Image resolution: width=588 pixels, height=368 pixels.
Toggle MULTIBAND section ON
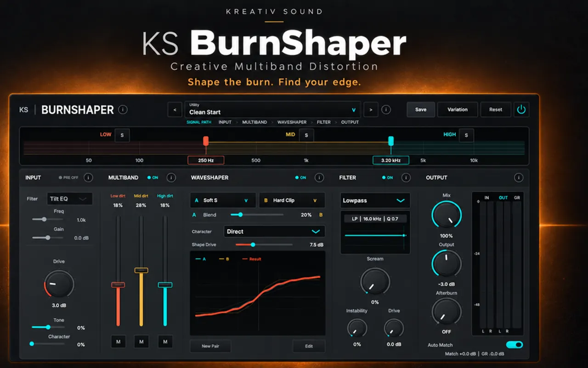tap(153, 178)
